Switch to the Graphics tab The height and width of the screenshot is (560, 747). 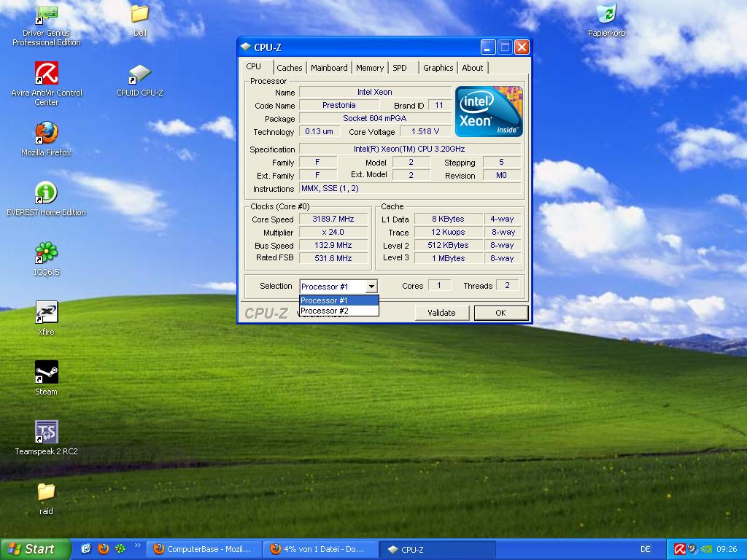[438, 68]
